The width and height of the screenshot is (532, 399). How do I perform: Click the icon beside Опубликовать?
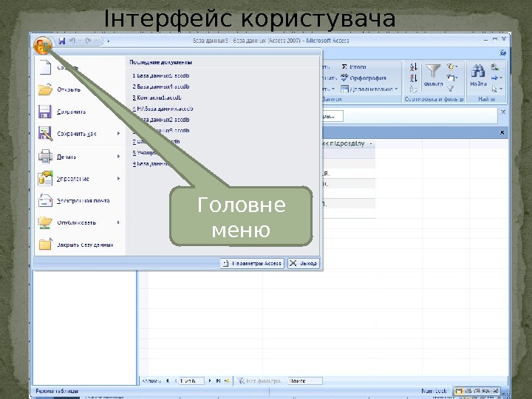(45, 222)
